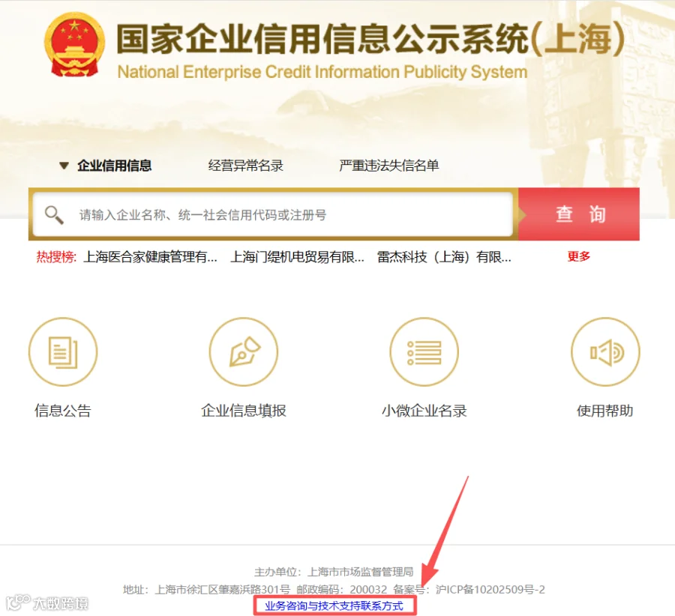Screen dimensions: 675x616
Task: Open hot search 雷杰科技（上海）有限...
Action: tap(444, 257)
